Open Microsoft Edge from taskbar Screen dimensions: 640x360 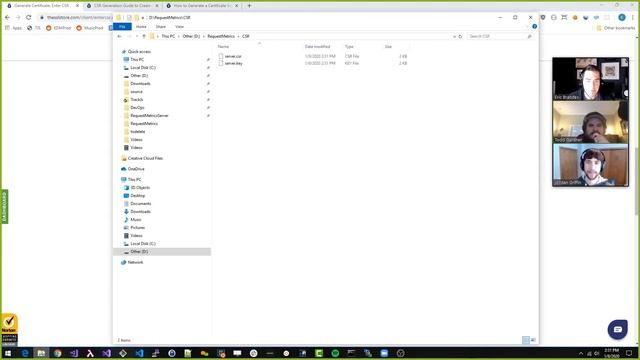point(25,353)
